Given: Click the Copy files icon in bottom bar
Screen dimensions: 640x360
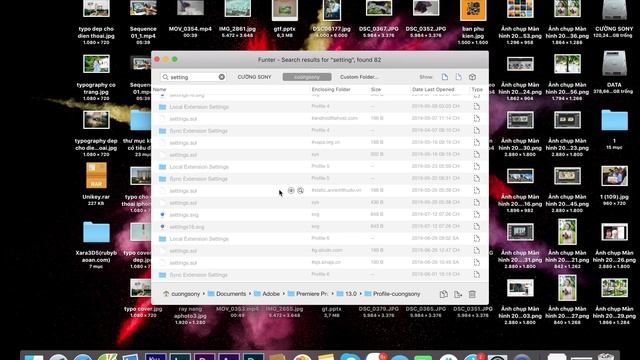Looking at the screenshot, I should point(444,294).
